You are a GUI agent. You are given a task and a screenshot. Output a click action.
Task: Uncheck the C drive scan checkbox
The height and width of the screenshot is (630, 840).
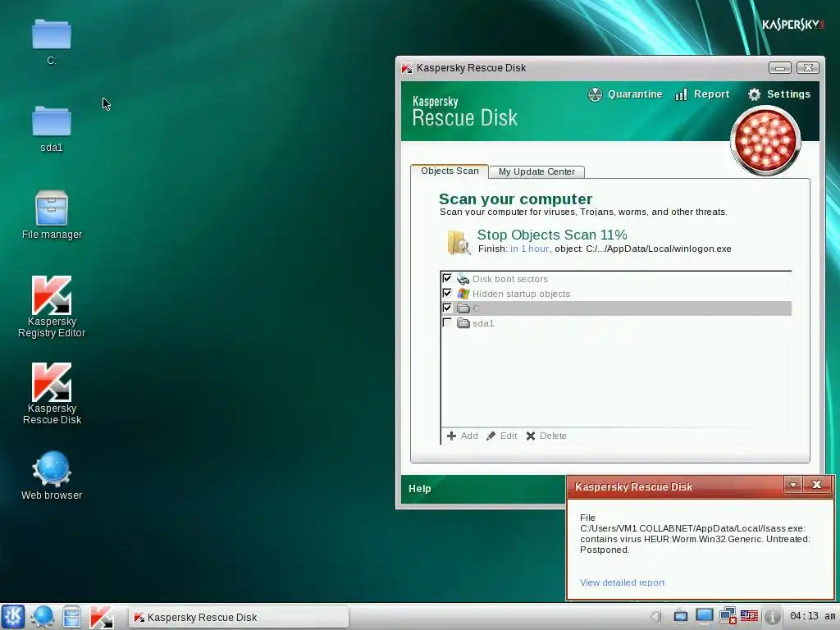click(x=447, y=308)
